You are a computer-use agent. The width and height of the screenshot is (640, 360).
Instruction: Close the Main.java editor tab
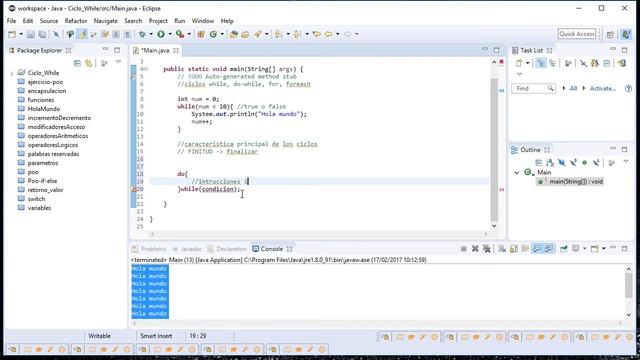[x=176, y=51]
